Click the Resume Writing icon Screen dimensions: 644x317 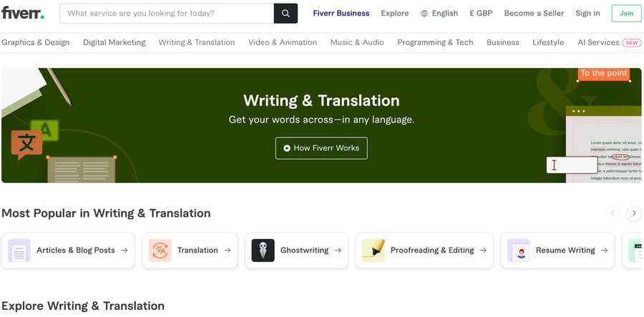[519, 250]
